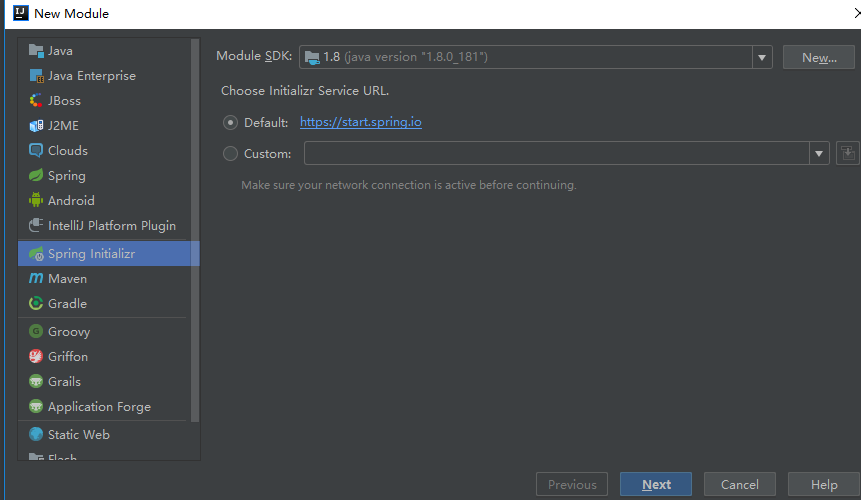Click the JBoss icon
Viewport: 861px width, 500px height.
pos(36,100)
